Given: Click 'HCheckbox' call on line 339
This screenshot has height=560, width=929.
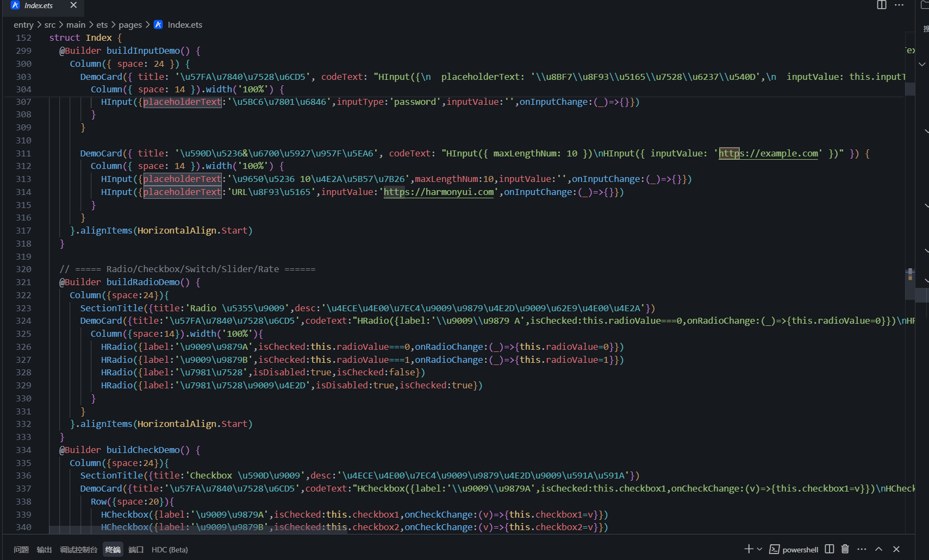Looking at the screenshot, I should (x=124, y=514).
